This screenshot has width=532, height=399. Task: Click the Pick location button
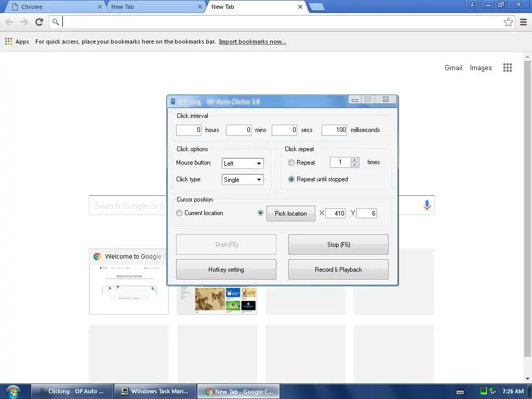click(x=291, y=214)
